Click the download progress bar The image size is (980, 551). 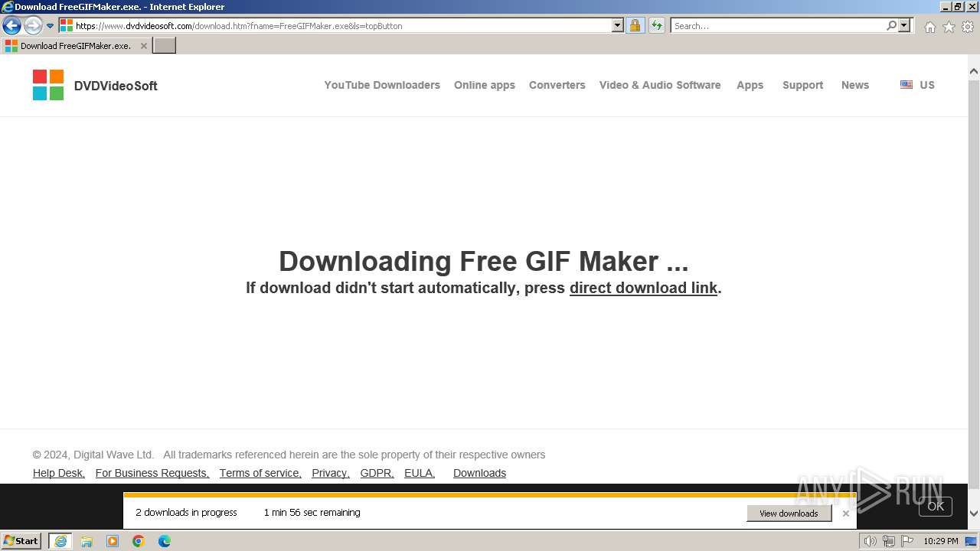coord(490,495)
